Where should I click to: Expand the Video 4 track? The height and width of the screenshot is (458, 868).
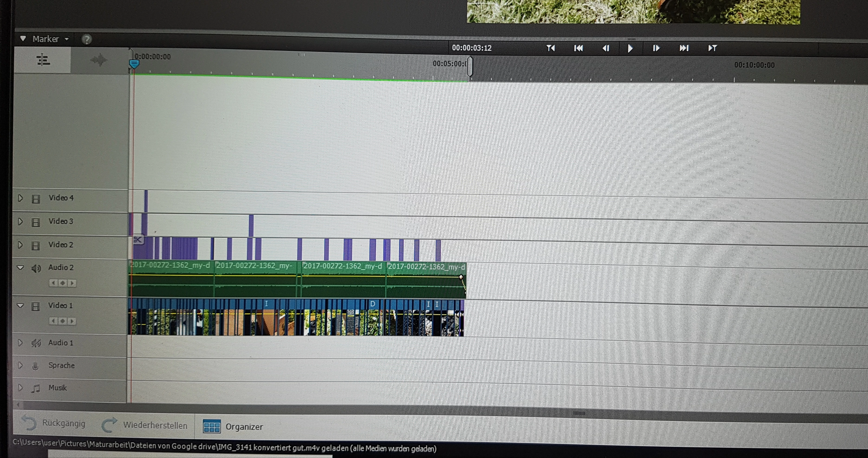point(20,198)
